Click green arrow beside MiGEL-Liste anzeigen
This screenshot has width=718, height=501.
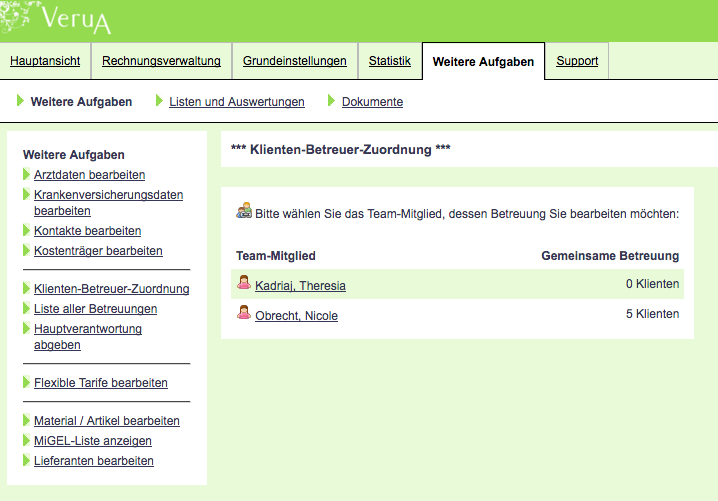tap(26, 441)
